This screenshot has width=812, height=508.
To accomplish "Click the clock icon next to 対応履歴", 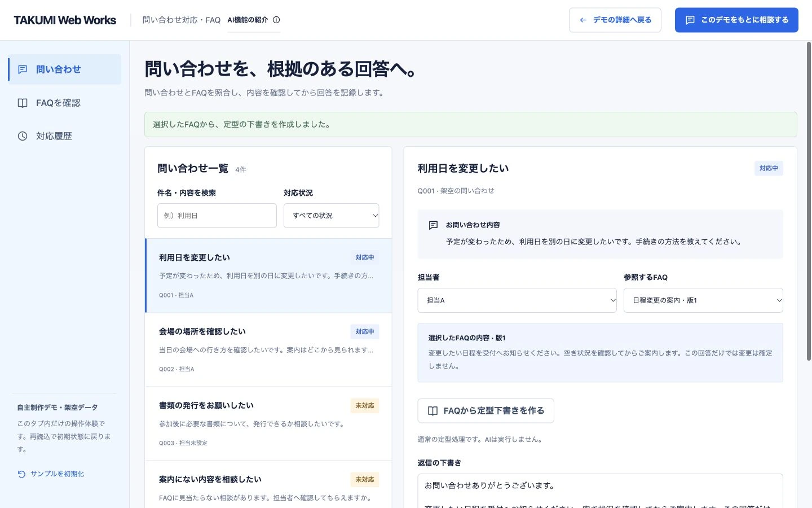I will 23,136.
